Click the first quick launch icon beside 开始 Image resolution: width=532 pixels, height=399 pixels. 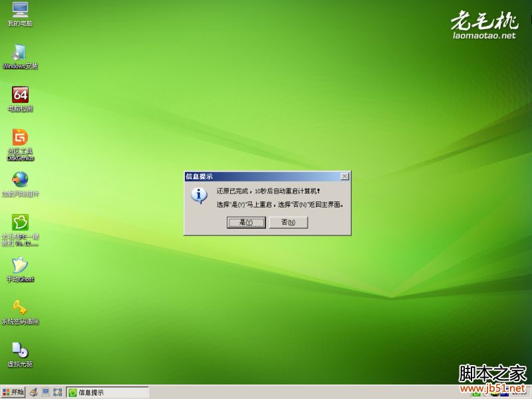[33, 392]
